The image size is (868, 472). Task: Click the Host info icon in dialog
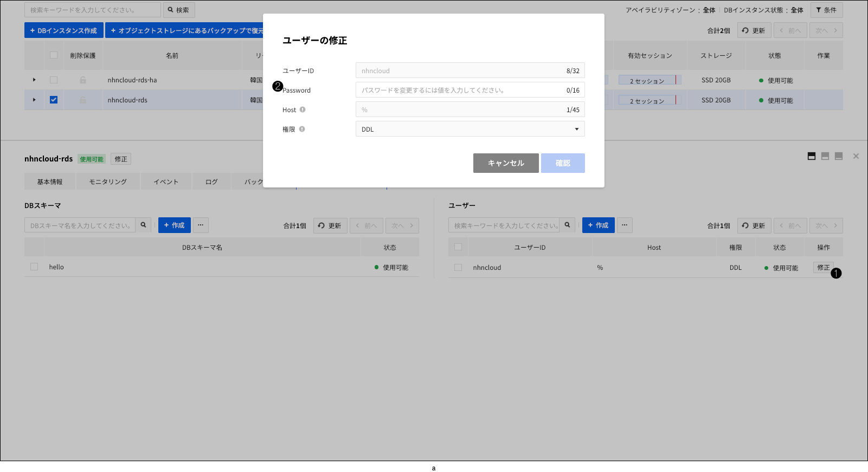(x=303, y=109)
